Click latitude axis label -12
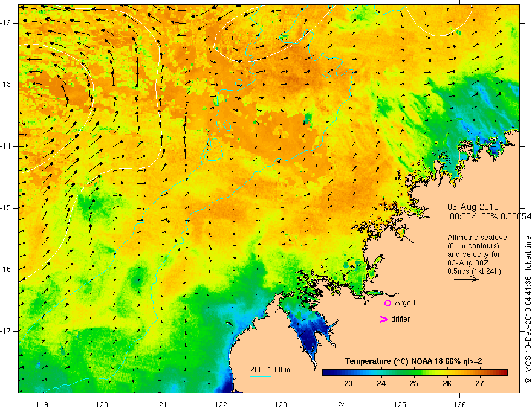This screenshot has width=532, height=411. point(6,23)
